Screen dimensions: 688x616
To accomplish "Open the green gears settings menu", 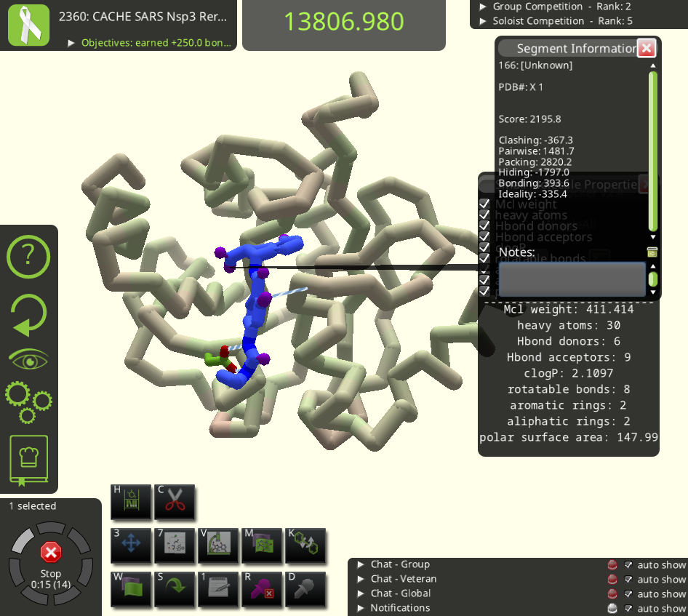I will coord(28,402).
